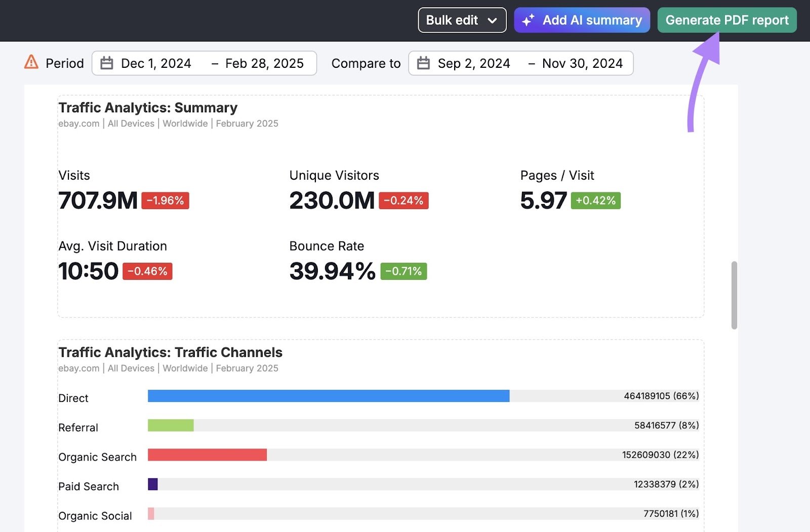Change the Sep 2, 2024 comparison start date

[474, 63]
